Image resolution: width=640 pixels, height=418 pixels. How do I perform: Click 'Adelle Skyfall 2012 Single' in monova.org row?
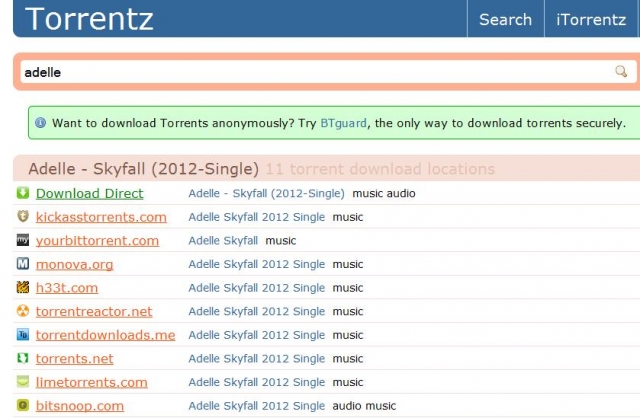[x=256, y=265]
